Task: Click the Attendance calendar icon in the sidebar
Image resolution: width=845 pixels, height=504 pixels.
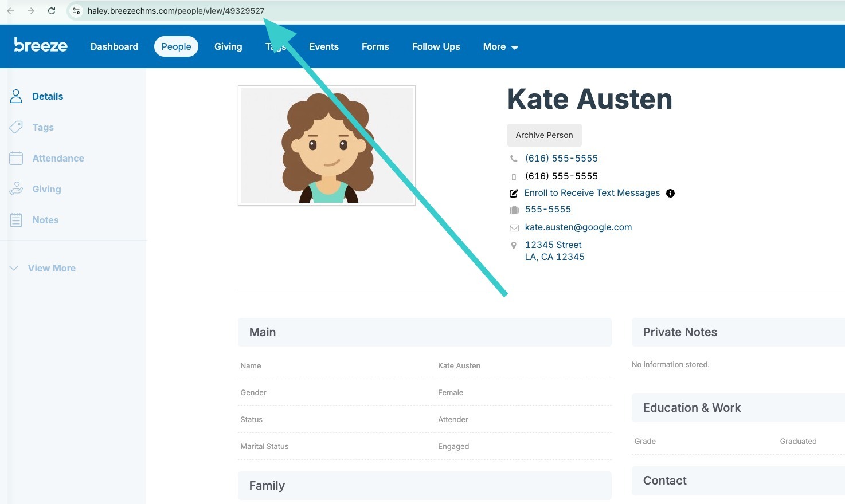Action: tap(16, 158)
